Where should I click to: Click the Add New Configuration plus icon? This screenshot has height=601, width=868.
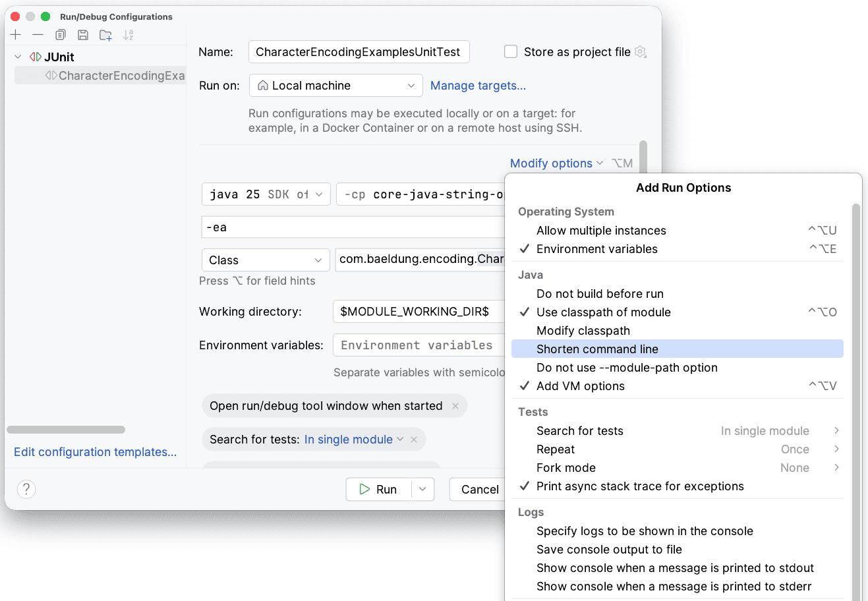pos(16,35)
